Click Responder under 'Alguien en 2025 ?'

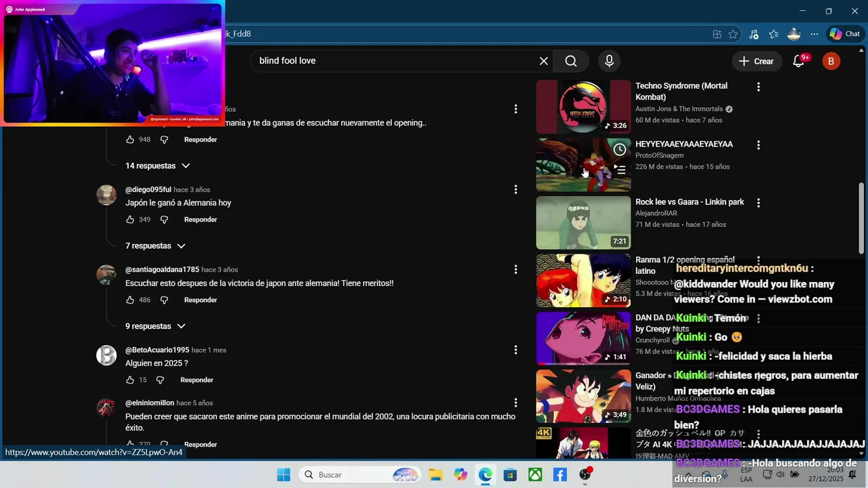[197, 380]
